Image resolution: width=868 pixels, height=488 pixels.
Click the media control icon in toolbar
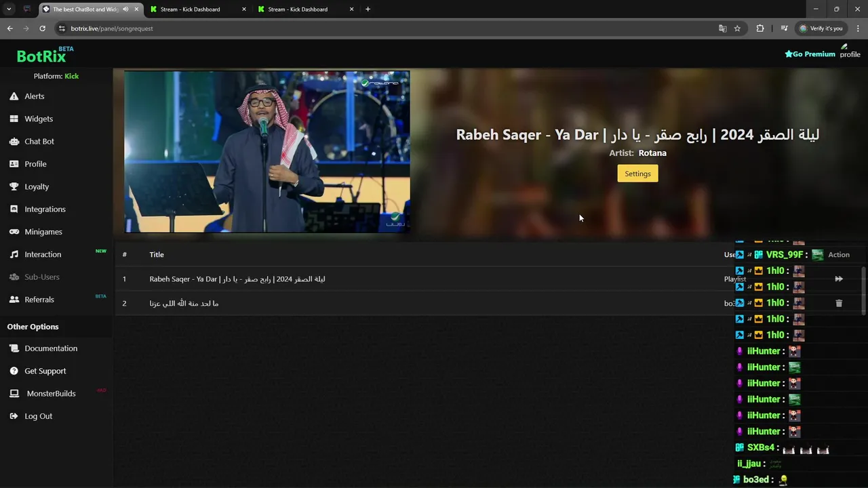784,28
